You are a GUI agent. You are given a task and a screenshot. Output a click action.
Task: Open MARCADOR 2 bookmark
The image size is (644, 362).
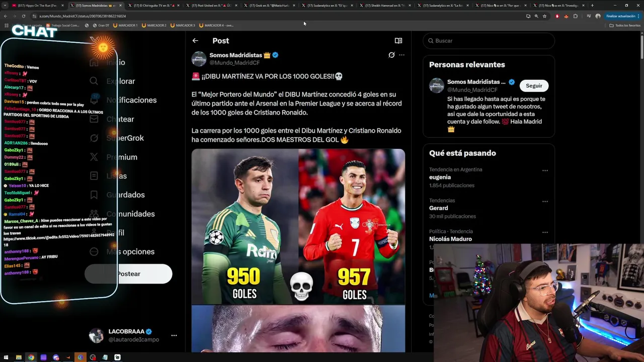coord(154,25)
